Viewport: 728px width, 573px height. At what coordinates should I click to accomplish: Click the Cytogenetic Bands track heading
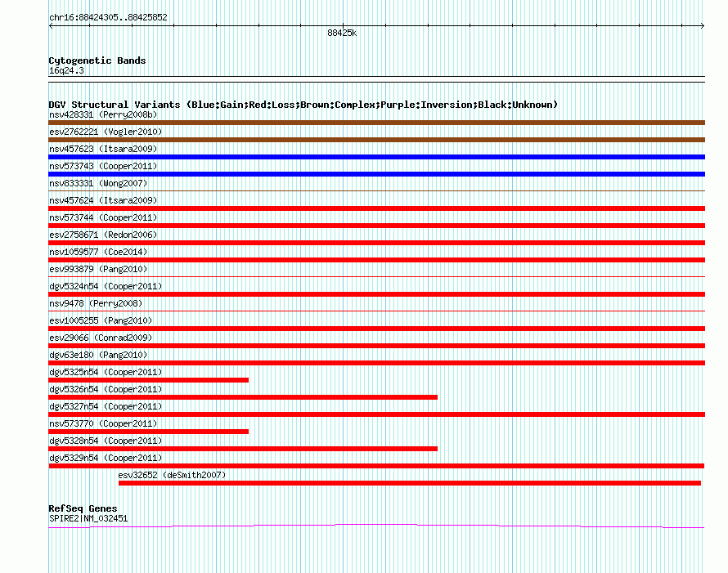pyautogui.click(x=97, y=60)
